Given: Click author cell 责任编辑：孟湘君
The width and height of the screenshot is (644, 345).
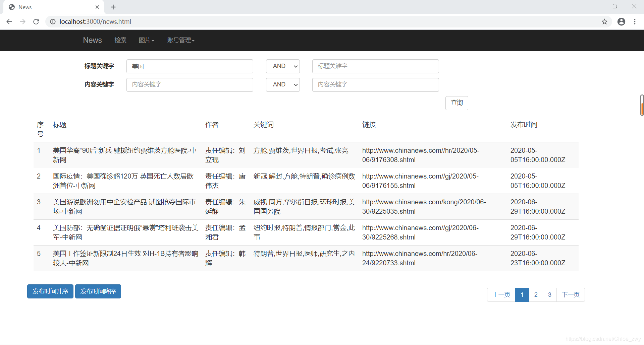Looking at the screenshot, I should [x=225, y=232].
